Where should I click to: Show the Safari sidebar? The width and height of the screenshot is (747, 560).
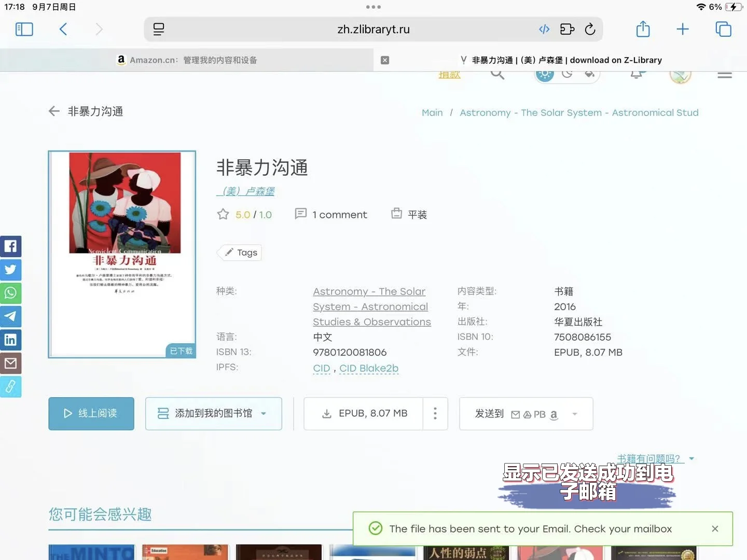point(24,29)
